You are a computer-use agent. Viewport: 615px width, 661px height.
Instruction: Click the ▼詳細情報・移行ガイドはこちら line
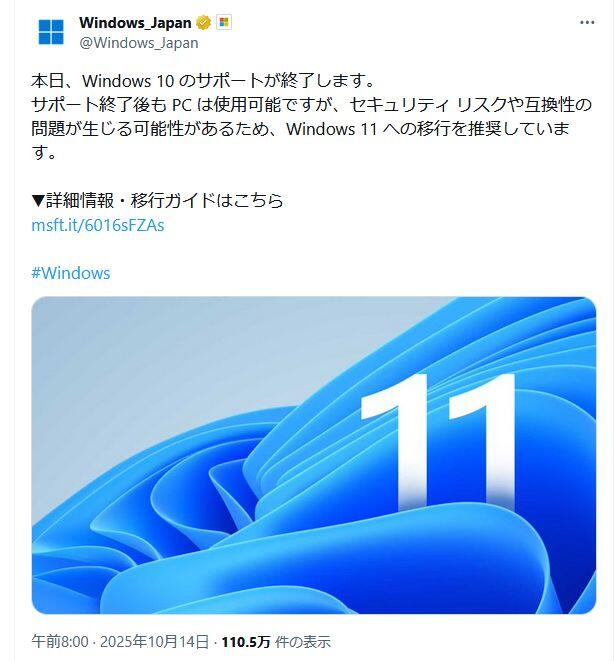(157, 201)
